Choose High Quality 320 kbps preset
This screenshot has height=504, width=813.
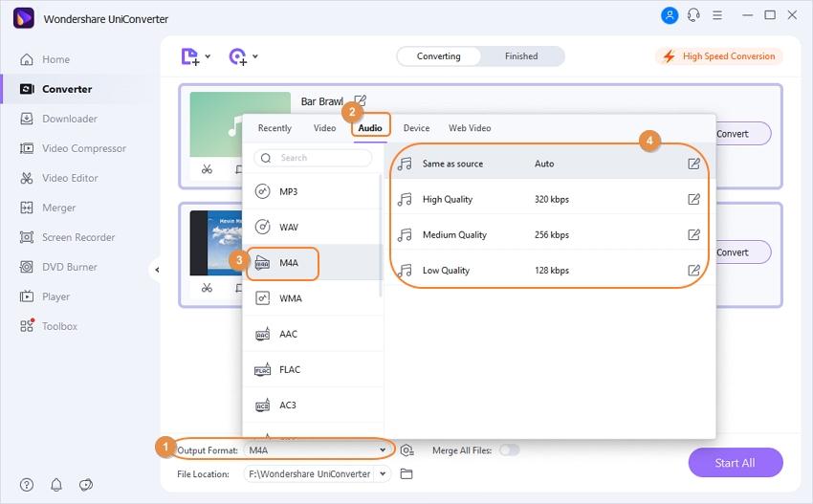pos(550,199)
